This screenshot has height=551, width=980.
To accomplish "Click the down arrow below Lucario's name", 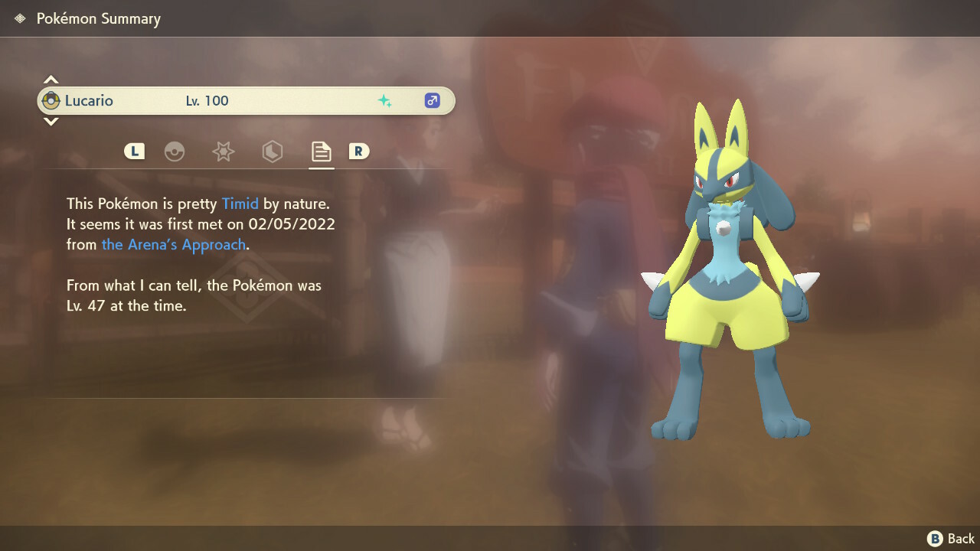I will tap(51, 121).
